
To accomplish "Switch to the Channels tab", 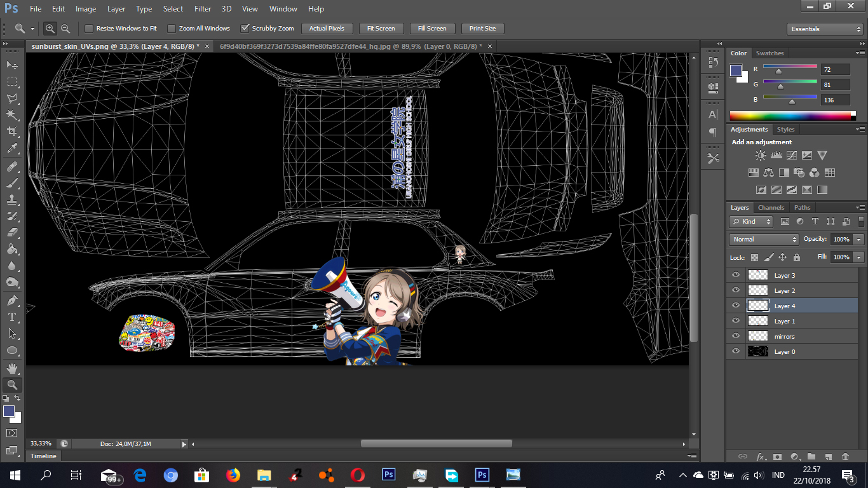I will [771, 208].
